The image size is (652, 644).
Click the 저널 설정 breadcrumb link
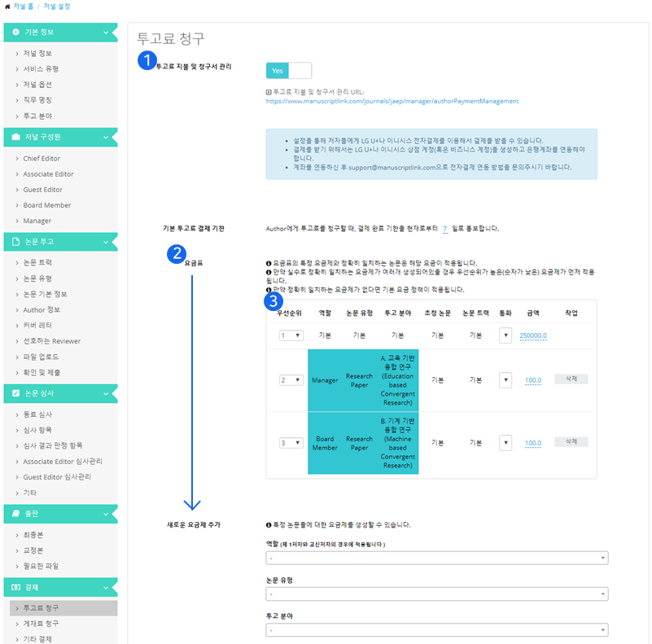click(x=57, y=7)
